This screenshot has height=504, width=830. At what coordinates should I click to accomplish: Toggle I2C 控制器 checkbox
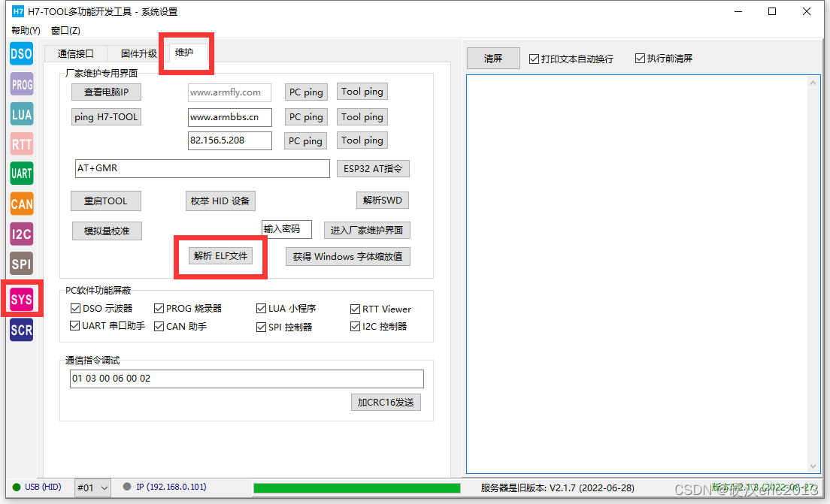coord(355,326)
